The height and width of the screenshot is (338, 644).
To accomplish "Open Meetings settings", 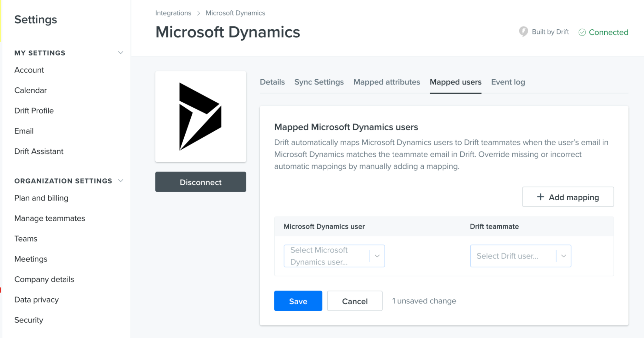I will tap(31, 259).
